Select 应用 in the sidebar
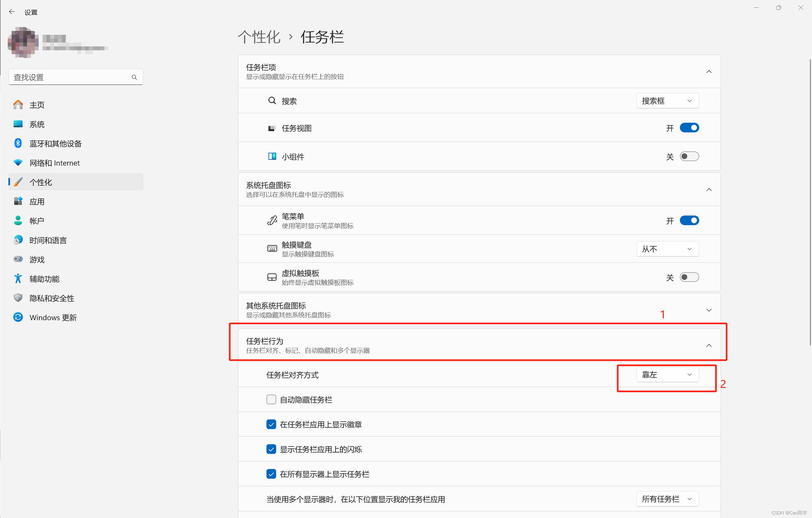Image resolution: width=812 pixels, height=518 pixels. pyautogui.click(x=37, y=202)
